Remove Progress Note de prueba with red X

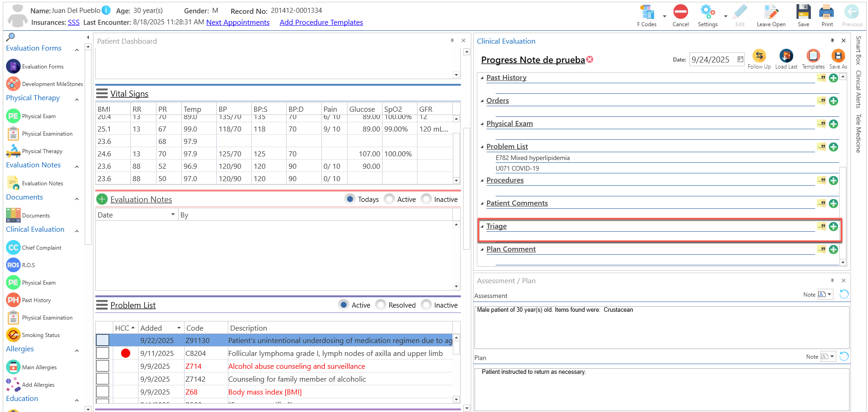pyautogui.click(x=590, y=59)
